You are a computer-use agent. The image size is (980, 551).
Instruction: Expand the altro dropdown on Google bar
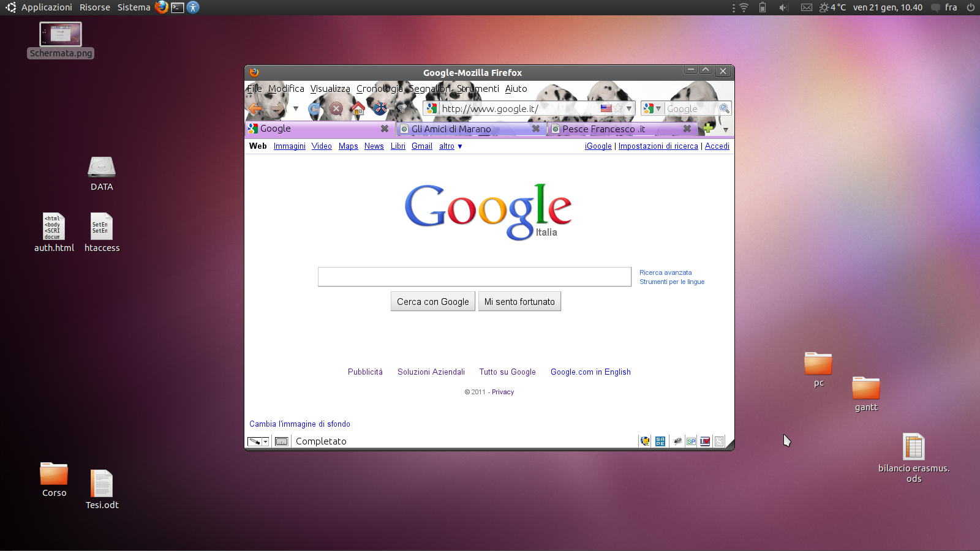[450, 146]
